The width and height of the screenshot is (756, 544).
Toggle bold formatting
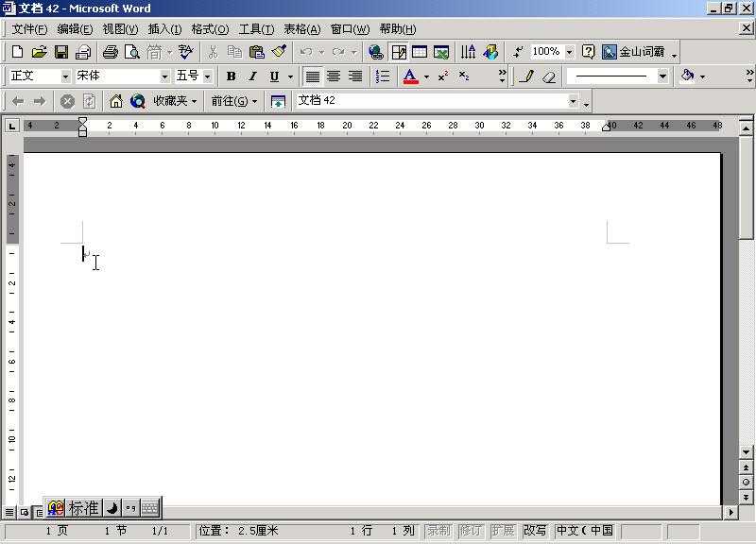tap(231, 76)
